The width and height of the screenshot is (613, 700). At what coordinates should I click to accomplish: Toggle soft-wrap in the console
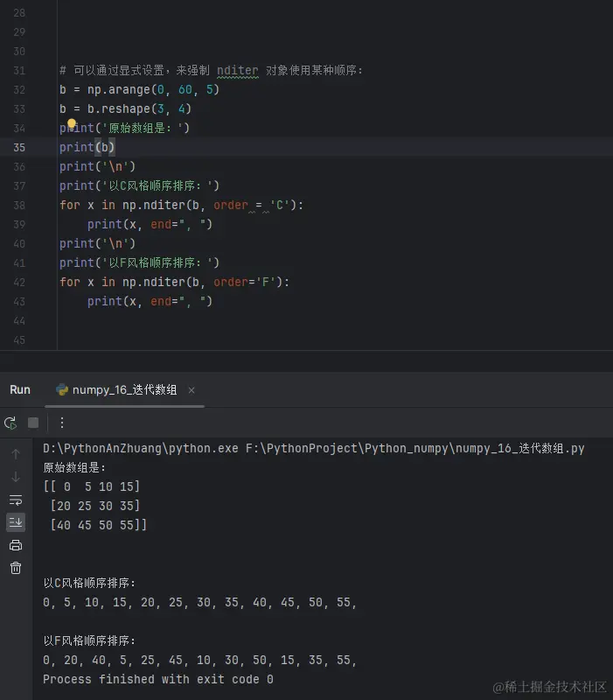pyautogui.click(x=16, y=500)
